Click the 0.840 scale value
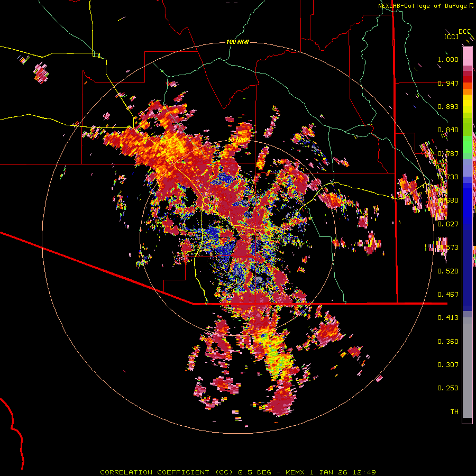476x476 pixels. point(448,130)
